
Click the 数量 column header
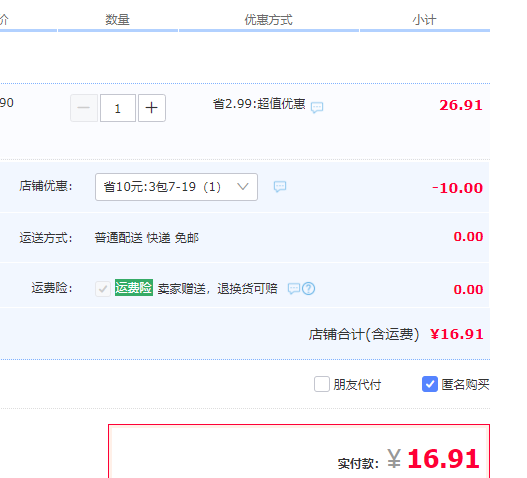coord(117,20)
